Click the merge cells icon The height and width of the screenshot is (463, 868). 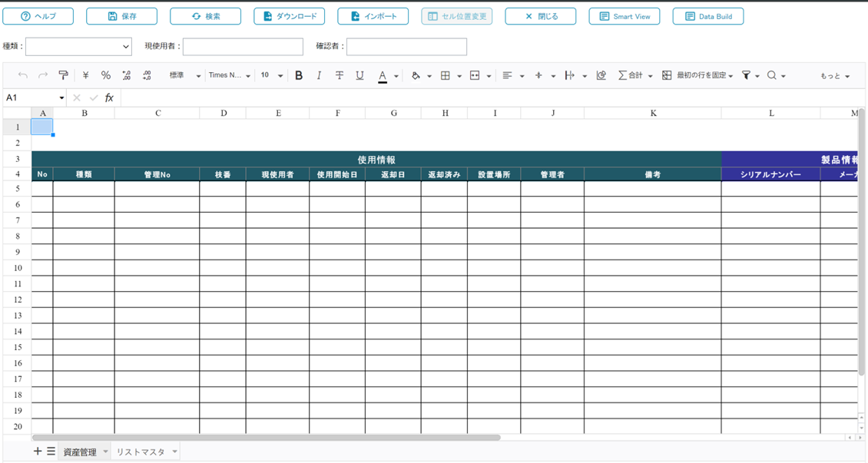475,75
